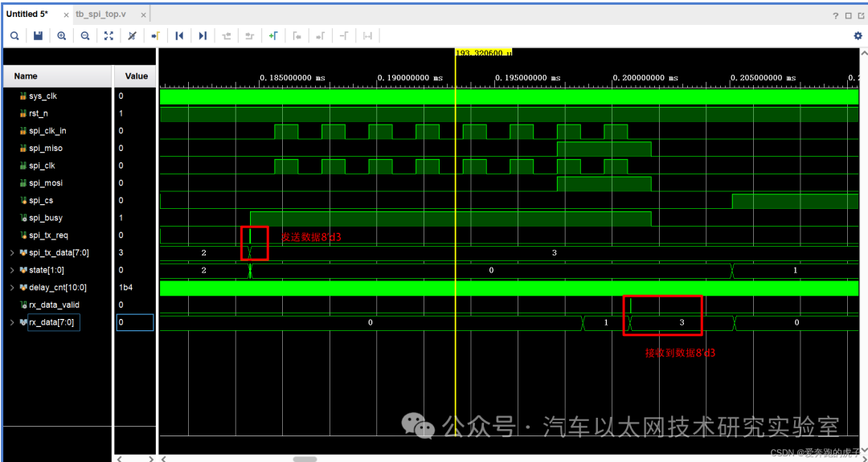Click the waveform vertical scrollbar up arrow
The image size is (868, 462).
click(863, 53)
